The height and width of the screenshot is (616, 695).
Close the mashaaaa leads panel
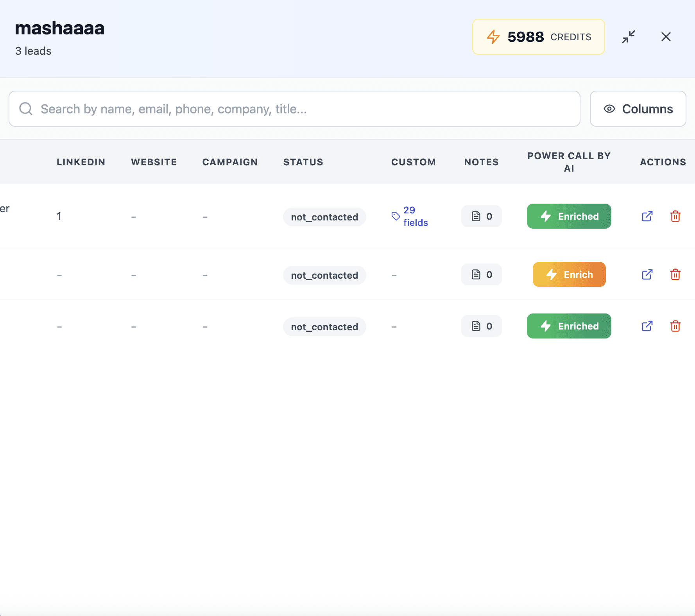666,37
